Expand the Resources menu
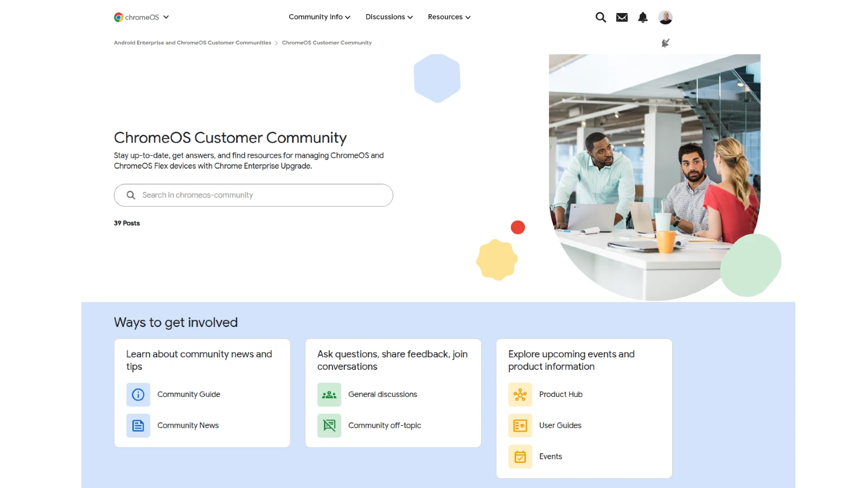This screenshot has width=868, height=488. pos(449,17)
